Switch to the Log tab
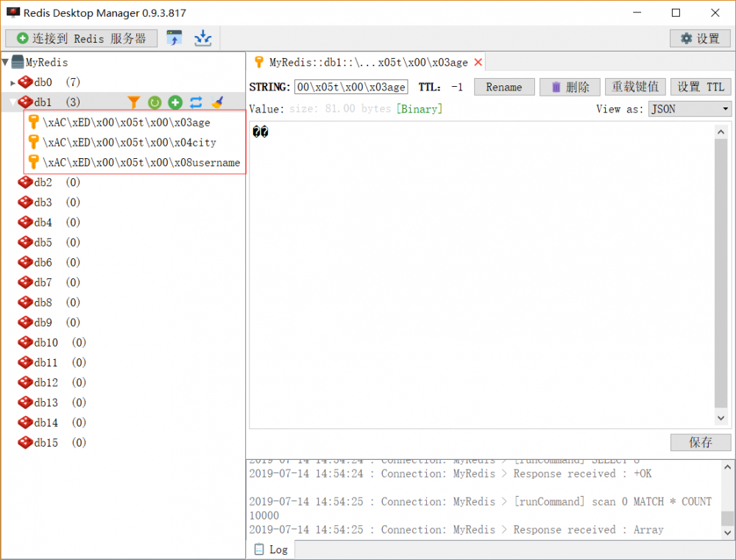 [x=271, y=549]
